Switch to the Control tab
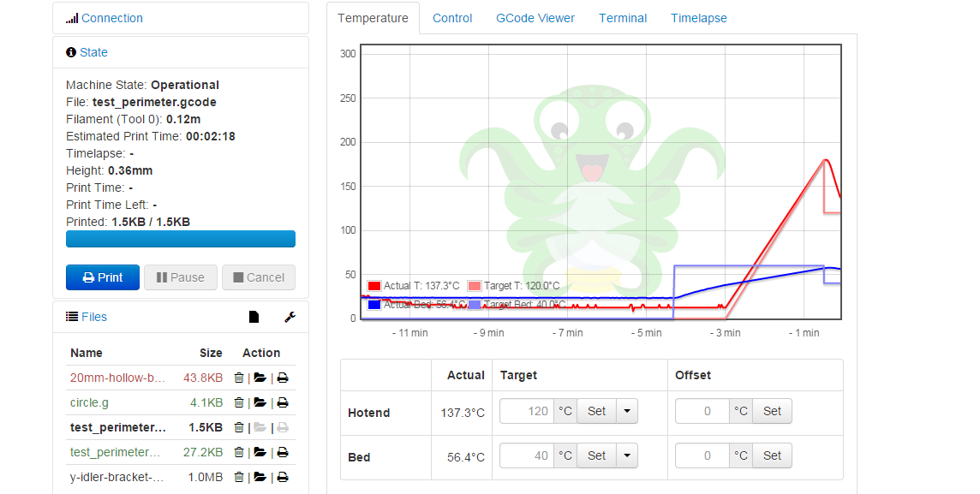The height and width of the screenshot is (494, 980). pos(452,18)
